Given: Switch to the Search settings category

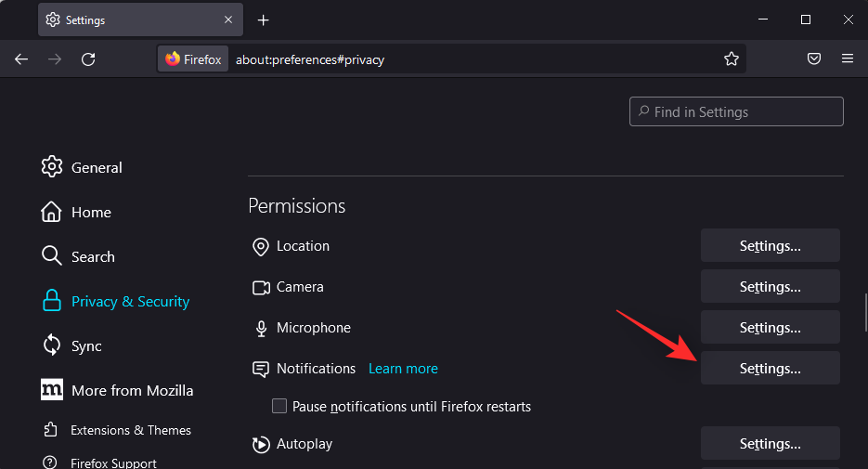Looking at the screenshot, I should click(92, 256).
